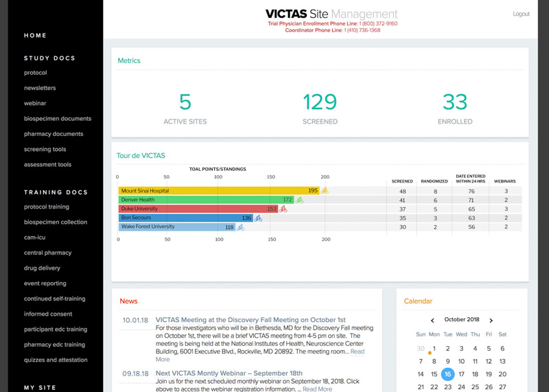The height and width of the screenshot is (392, 549).
Task: Click the Coordinator Phone Line text
Action: pos(333,30)
